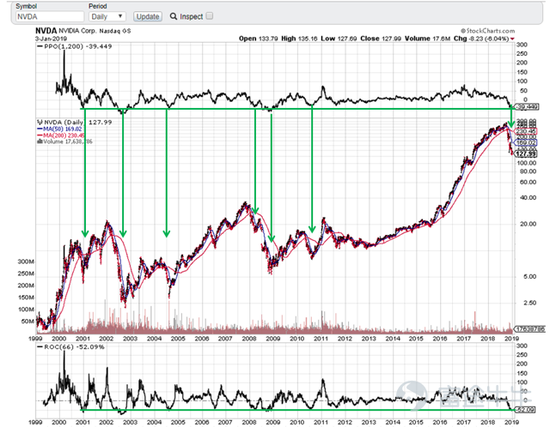Image resolution: width=550 pixels, height=427 pixels.
Task: Click the 127.99 price tag on right axis
Action: (x=526, y=154)
